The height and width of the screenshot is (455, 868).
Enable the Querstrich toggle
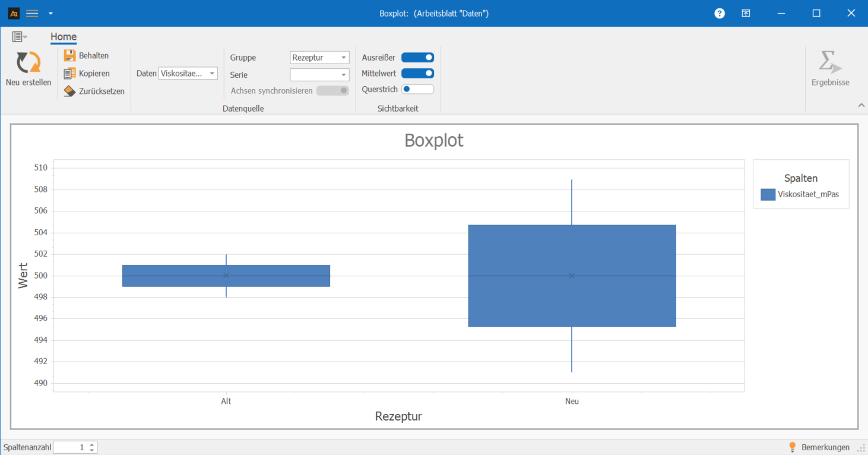[x=417, y=90]
